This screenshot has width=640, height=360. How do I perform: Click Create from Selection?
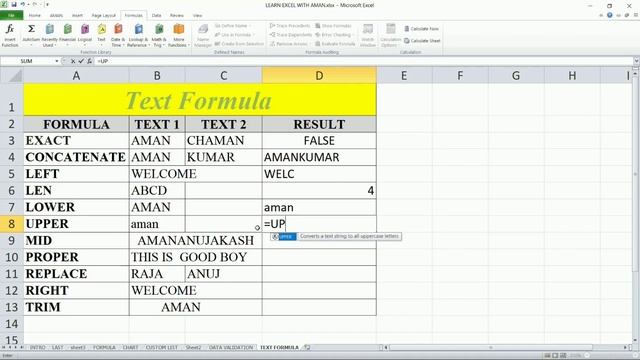click(x=239, y=44)
